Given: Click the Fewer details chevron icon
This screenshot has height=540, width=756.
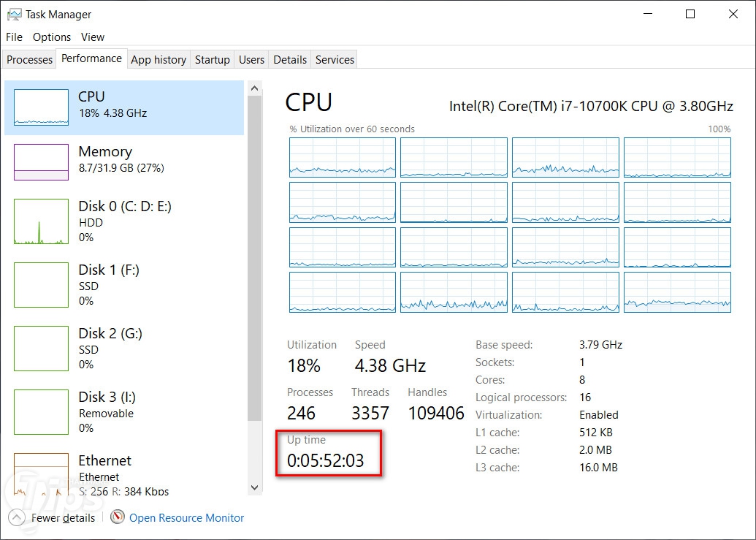Looking at the screenshot, I should click(16, 518).
